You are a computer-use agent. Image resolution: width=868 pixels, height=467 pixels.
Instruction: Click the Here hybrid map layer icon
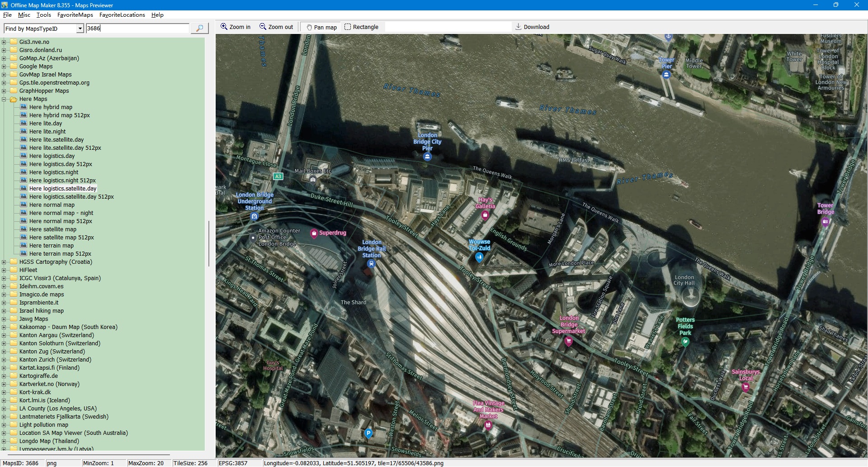[x=24, y=107]
